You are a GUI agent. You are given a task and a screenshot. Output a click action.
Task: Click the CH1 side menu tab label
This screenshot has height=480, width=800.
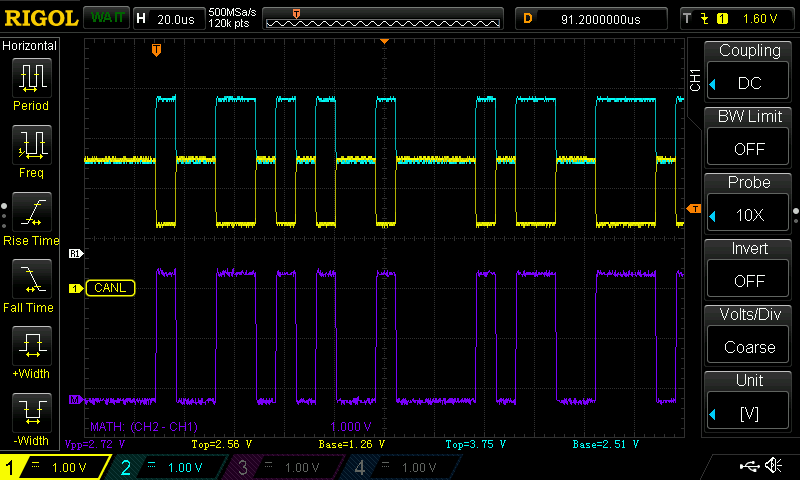pos(695,80)
